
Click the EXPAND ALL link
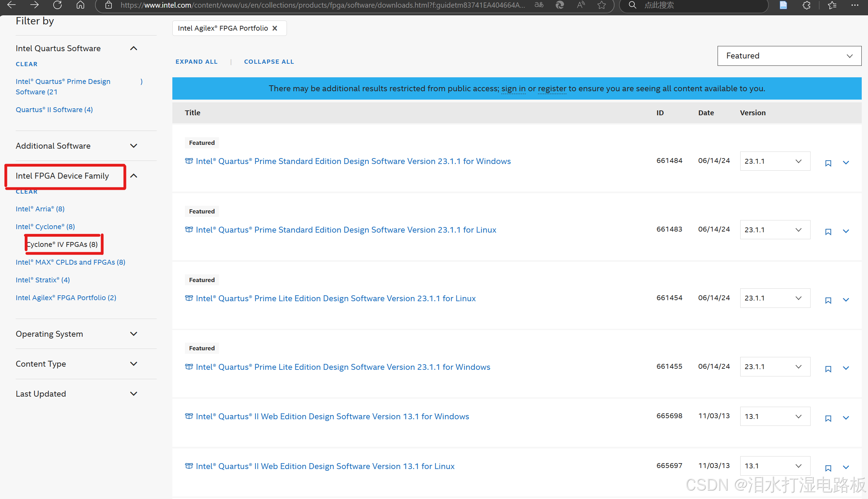(196, 62)
